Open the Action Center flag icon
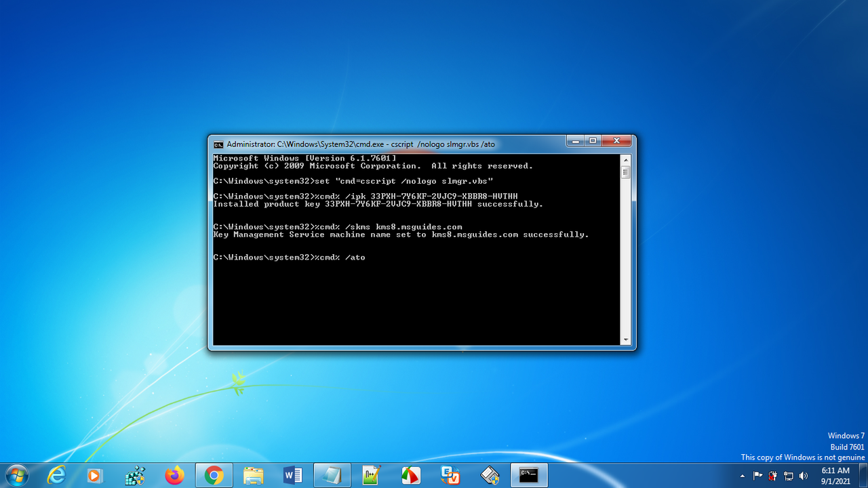Image resolution: width=868 pixels, height=488 pixels. [x=758, y=476]
